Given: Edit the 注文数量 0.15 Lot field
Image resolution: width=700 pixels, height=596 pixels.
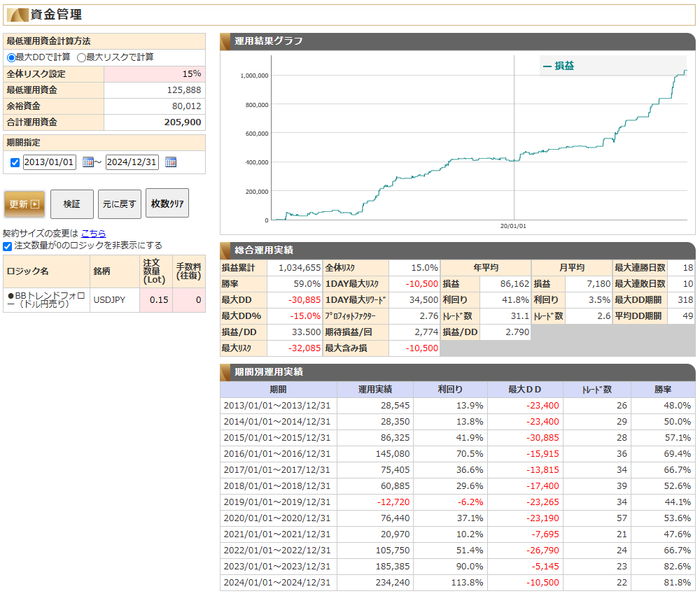Looking at the screenshot, I should pyautogui.click(x=156, y=300).
